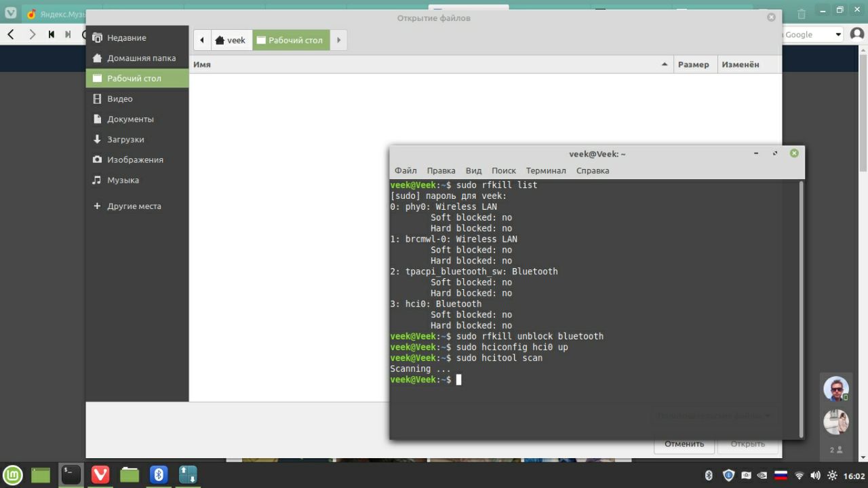Select the veek home path button

click(x=231, y=40)
